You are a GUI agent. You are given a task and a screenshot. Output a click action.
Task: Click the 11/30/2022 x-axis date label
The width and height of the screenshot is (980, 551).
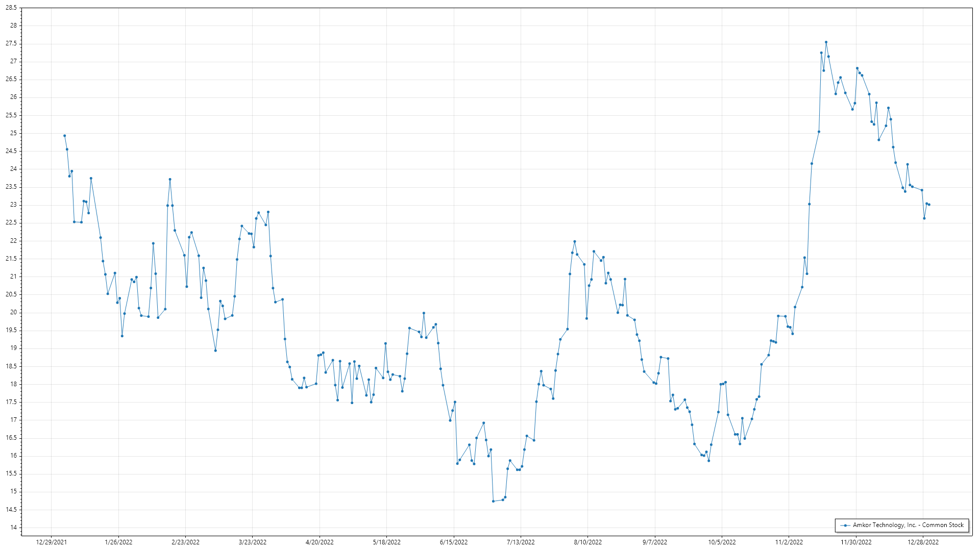[x=856, y=542]
